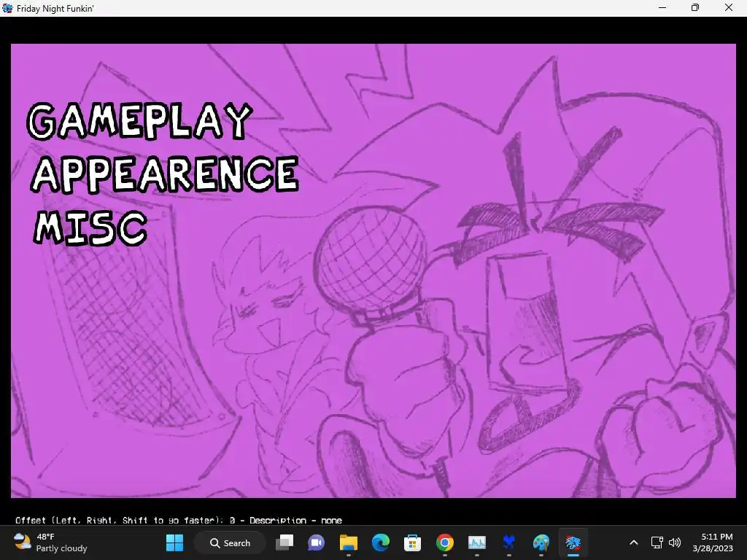
Task: Open the monitor chart app on taskbar
Action: pos(477,542)
